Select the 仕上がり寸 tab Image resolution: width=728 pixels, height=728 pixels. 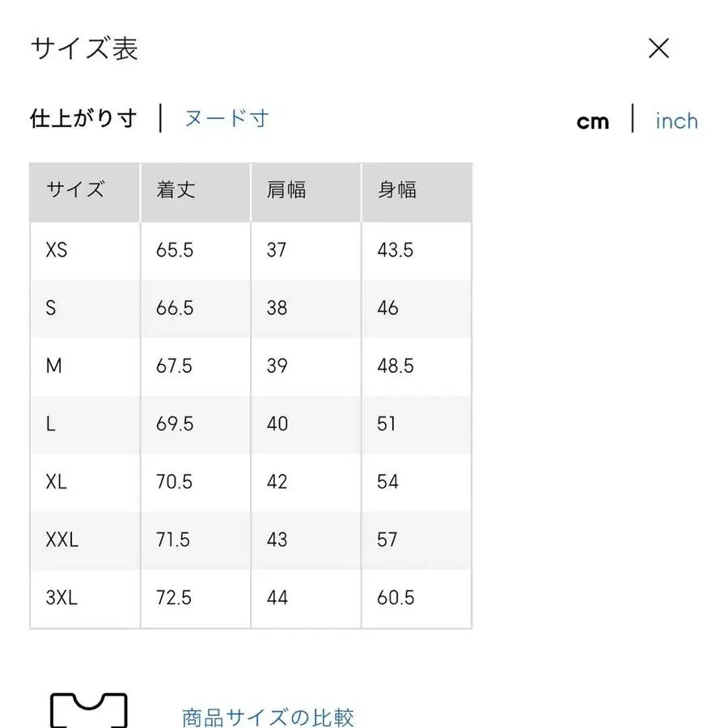(83, 116)
